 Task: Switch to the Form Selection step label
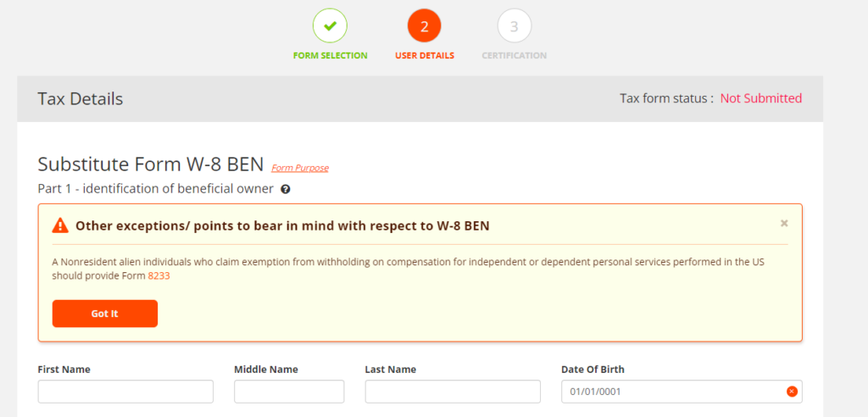(x=330, y=55)
